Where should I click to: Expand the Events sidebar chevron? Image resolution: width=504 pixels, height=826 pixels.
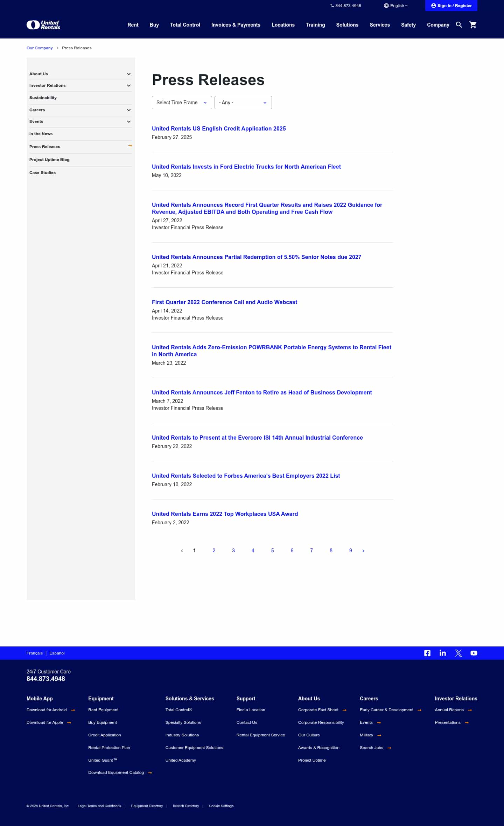click(x=129, y=121)
